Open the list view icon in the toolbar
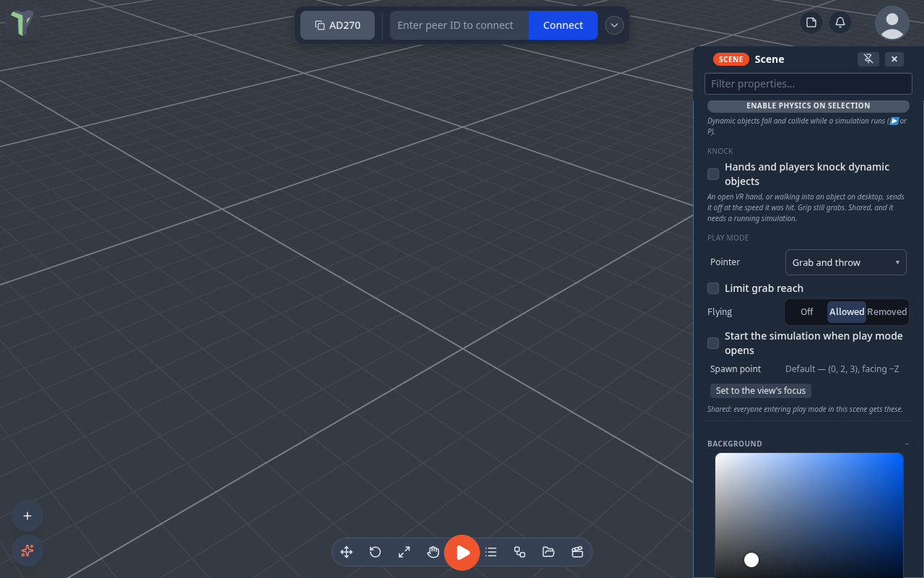 [x=491, y=552]
